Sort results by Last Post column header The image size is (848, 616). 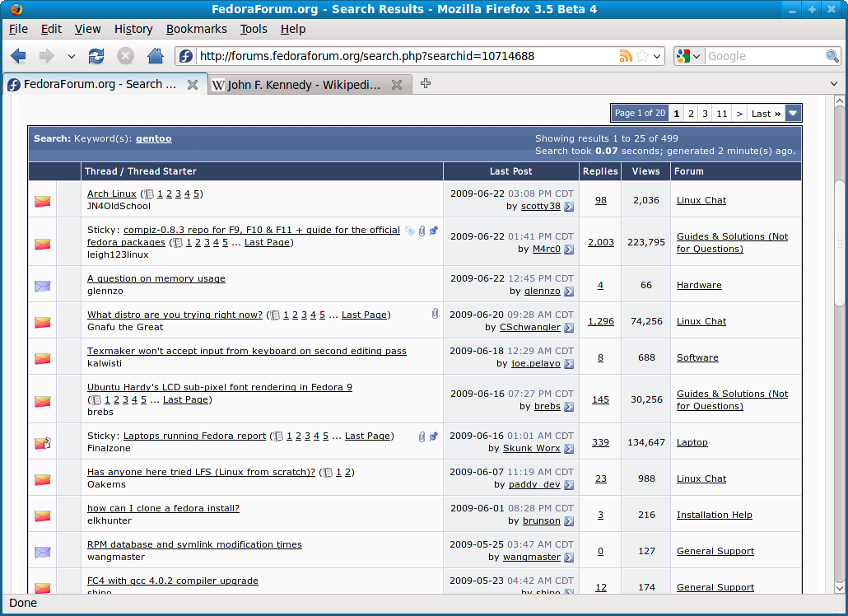510,171
